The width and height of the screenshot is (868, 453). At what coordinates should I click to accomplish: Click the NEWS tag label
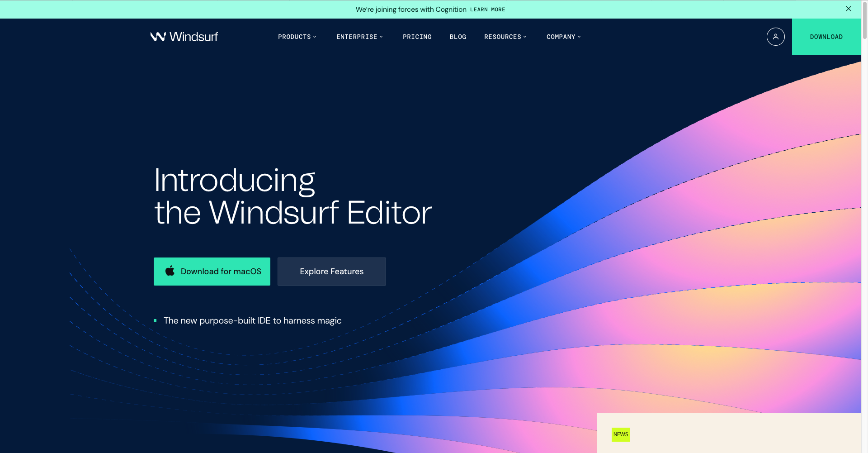[x=620, y=434]
